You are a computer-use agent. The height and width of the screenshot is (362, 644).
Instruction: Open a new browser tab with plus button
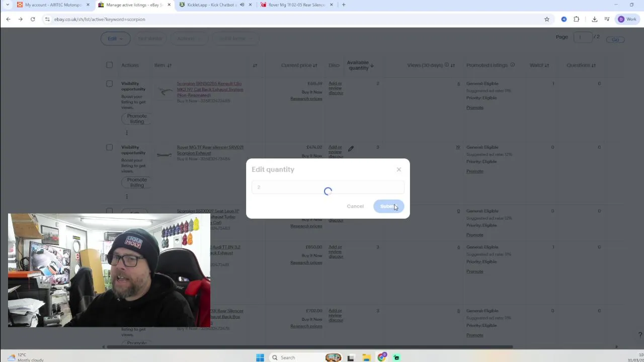344,5
